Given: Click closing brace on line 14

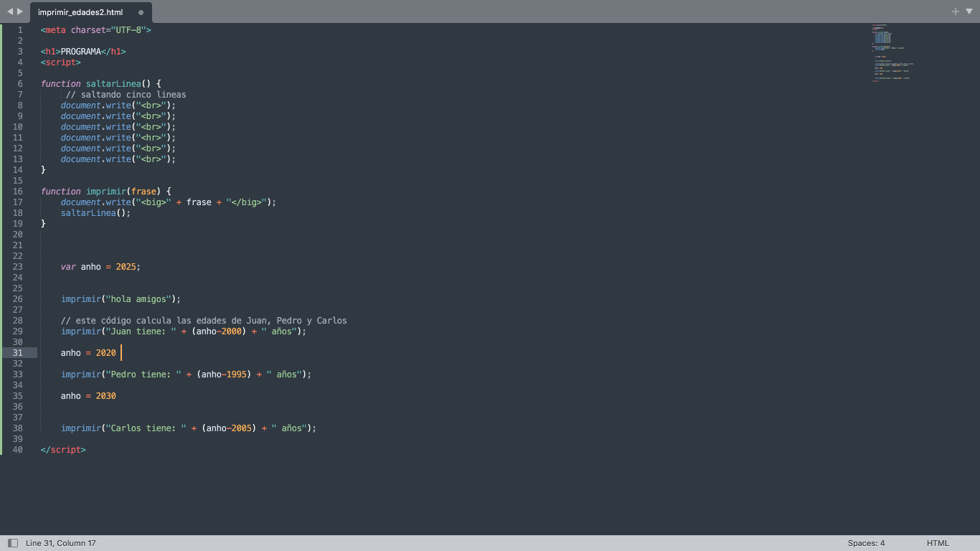Looking at the screenshot, I should (x=43, y=170).
